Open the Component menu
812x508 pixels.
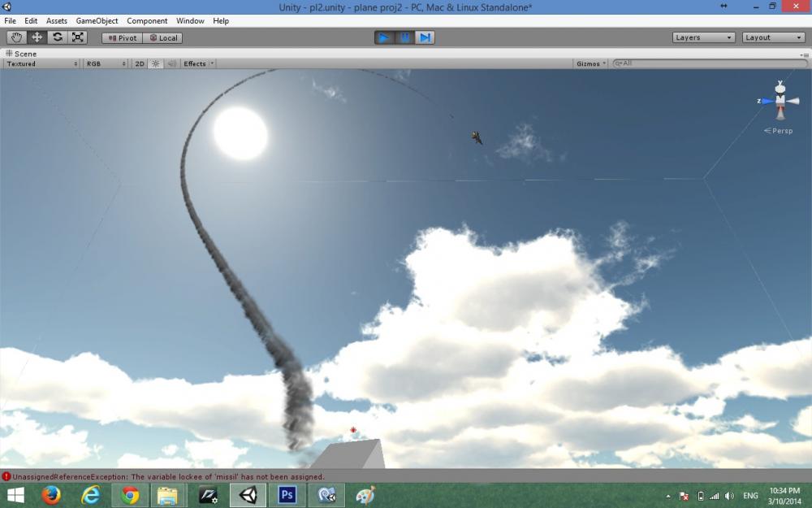point(147,21)
